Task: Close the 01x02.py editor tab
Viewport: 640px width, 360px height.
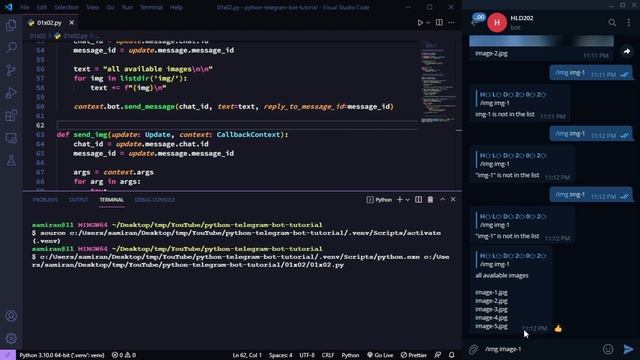Action: [72, 22]
